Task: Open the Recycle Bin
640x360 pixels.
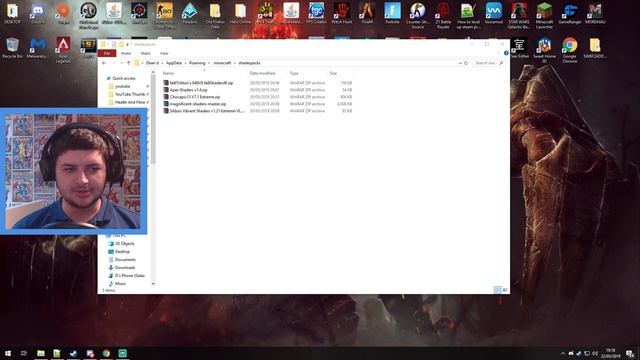Action: (x=12, y=48)
